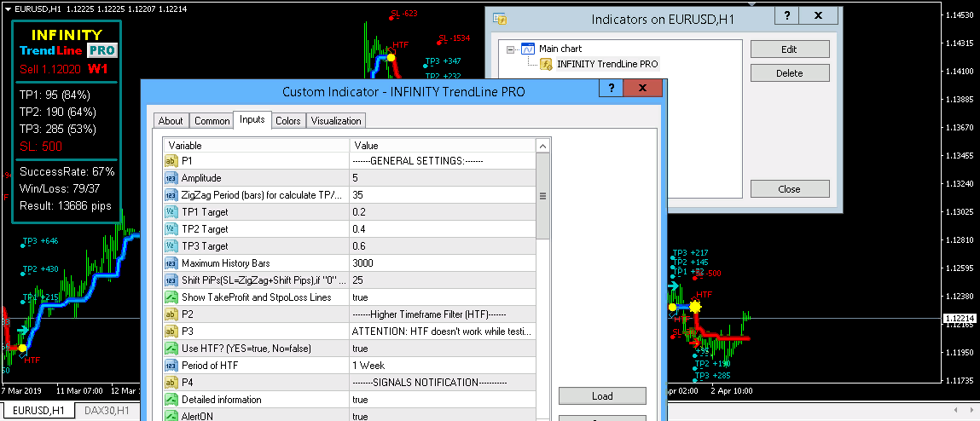Click the inputs list scrollbar thumb
Viewport: 980px width, 421px height.
[x=542, y=196]
